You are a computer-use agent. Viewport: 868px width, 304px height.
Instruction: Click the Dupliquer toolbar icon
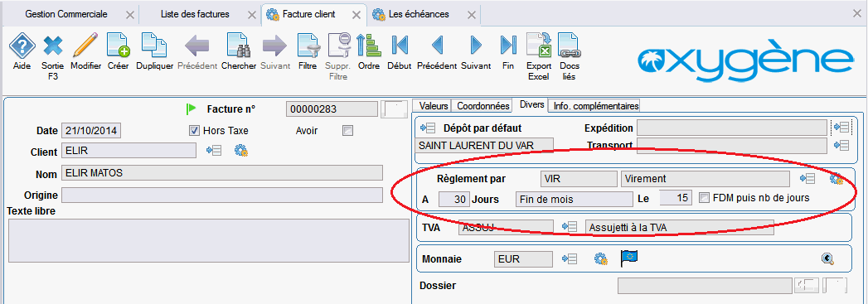tap(154, 45)
